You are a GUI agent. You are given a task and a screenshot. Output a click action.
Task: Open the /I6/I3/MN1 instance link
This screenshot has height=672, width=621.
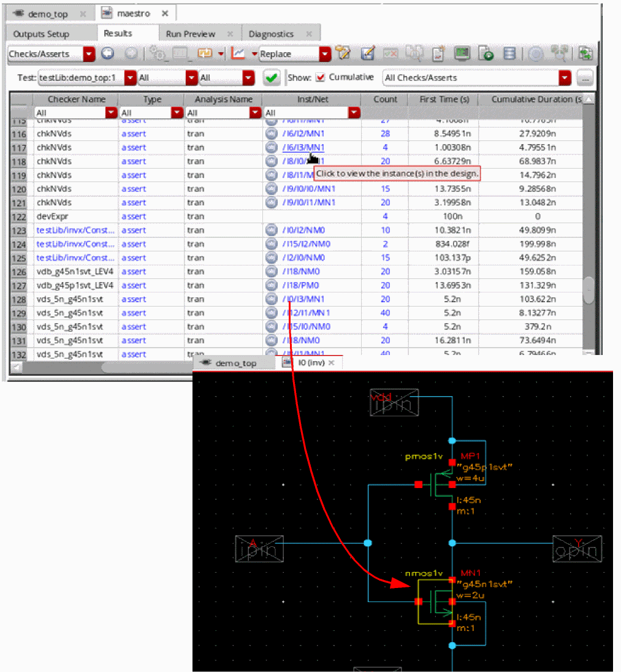tap(303, 148)
